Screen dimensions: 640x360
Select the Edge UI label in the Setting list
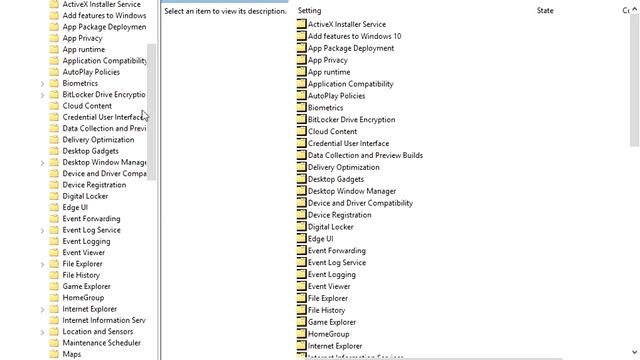tap(320, 239)
